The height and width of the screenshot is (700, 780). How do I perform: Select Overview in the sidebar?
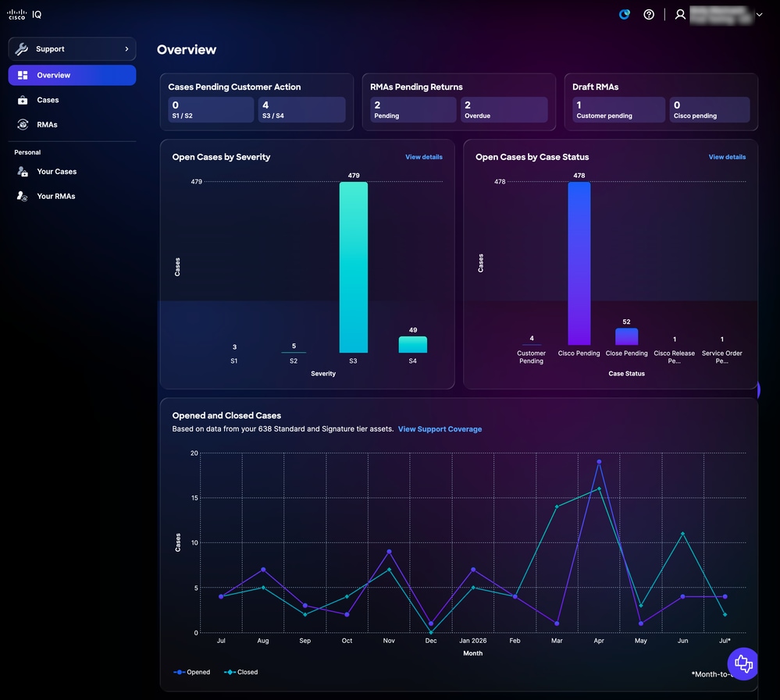pyautogui.click(x=72, y=75)
